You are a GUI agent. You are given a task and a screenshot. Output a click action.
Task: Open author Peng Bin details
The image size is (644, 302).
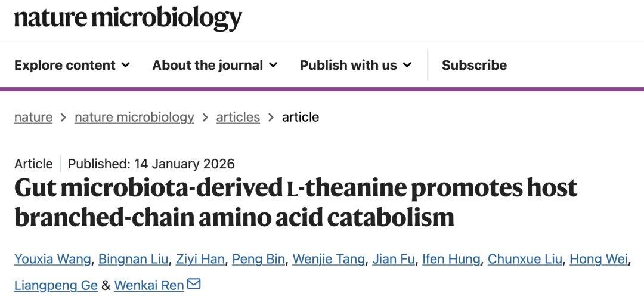258,259
